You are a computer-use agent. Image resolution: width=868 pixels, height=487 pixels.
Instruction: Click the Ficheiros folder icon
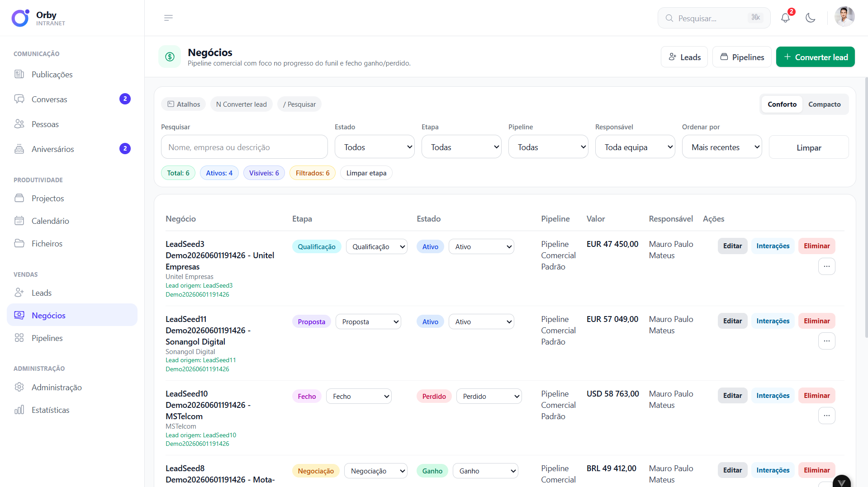coord(19,243)
